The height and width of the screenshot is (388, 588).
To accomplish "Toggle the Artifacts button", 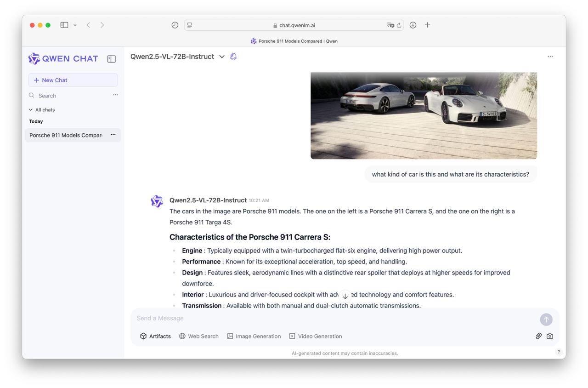I will pyautogui.click(x=155, y=336).
